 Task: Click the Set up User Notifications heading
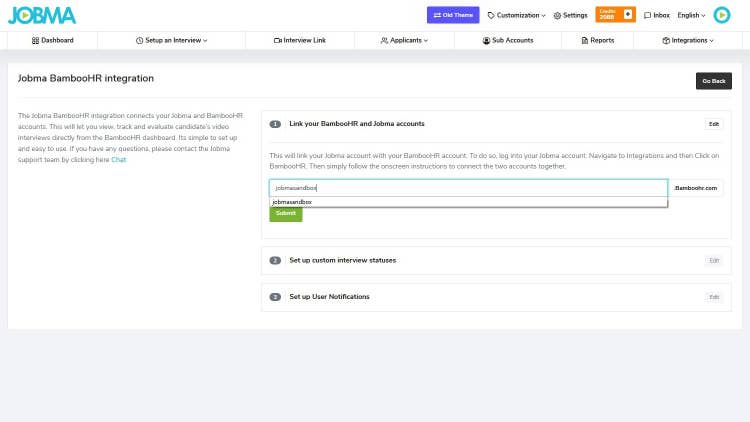(329, 297)
